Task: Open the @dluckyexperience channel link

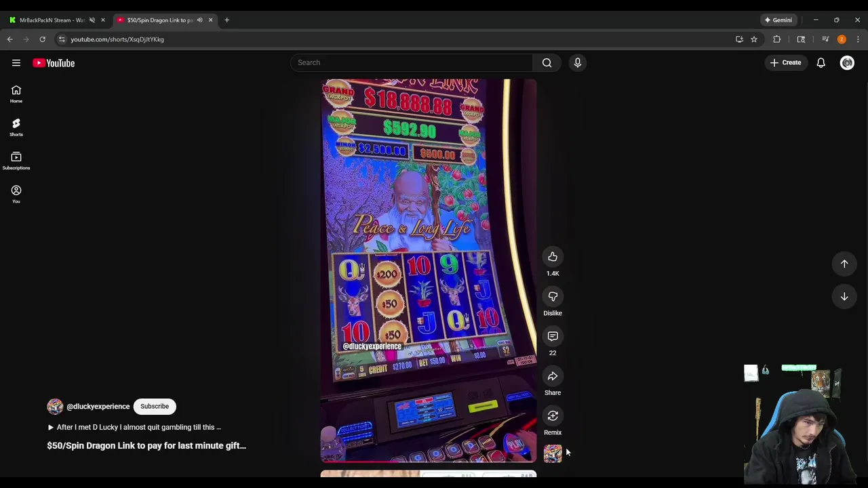Action: pos(98,407)
